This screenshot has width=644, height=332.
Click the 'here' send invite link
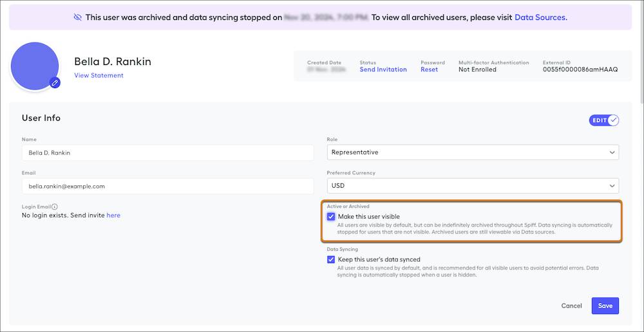[113, 215]
